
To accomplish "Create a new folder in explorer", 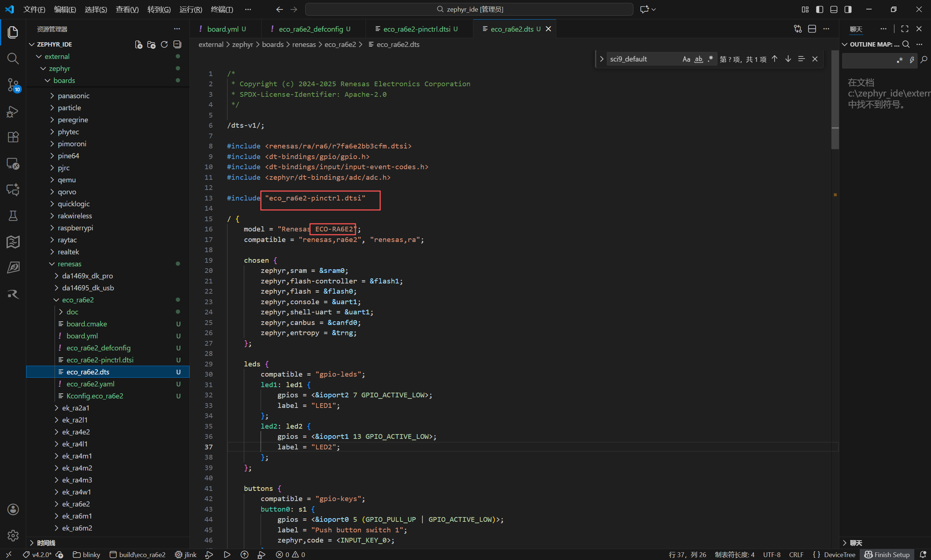I will [x=151, y=44].
